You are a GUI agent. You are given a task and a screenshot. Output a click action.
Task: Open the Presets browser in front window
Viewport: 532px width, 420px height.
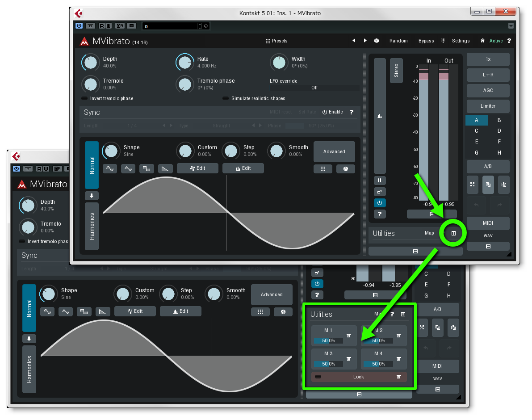tap(276, 41)
